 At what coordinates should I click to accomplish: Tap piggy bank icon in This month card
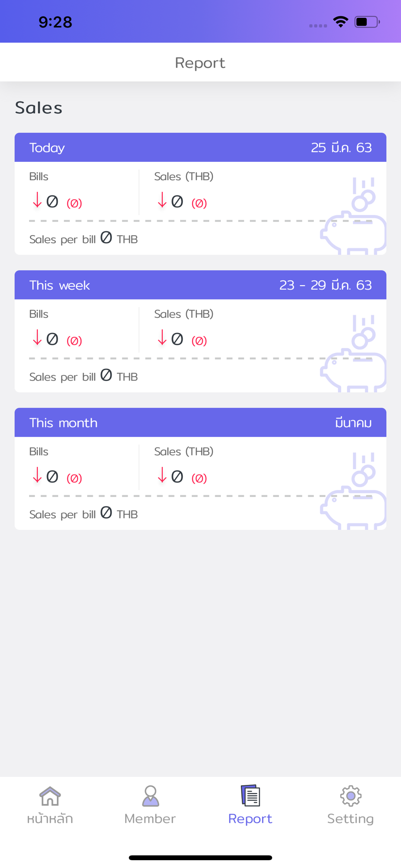point(353,491)
